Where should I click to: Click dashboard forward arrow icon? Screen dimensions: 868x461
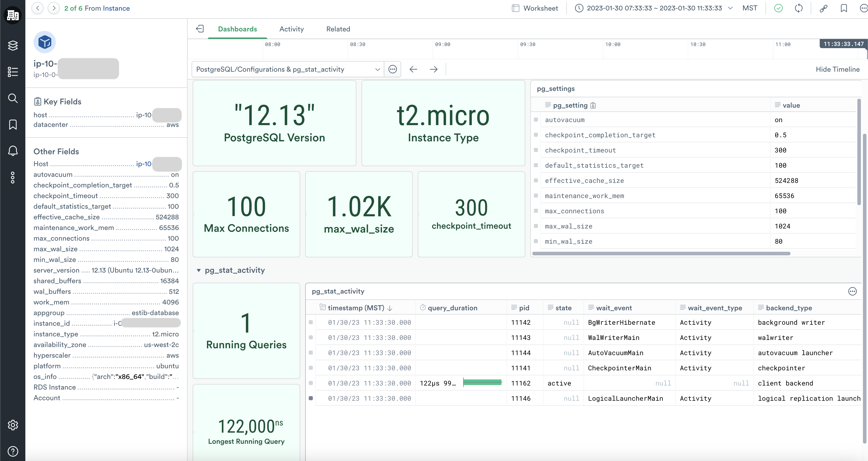(x=434, y=69)
